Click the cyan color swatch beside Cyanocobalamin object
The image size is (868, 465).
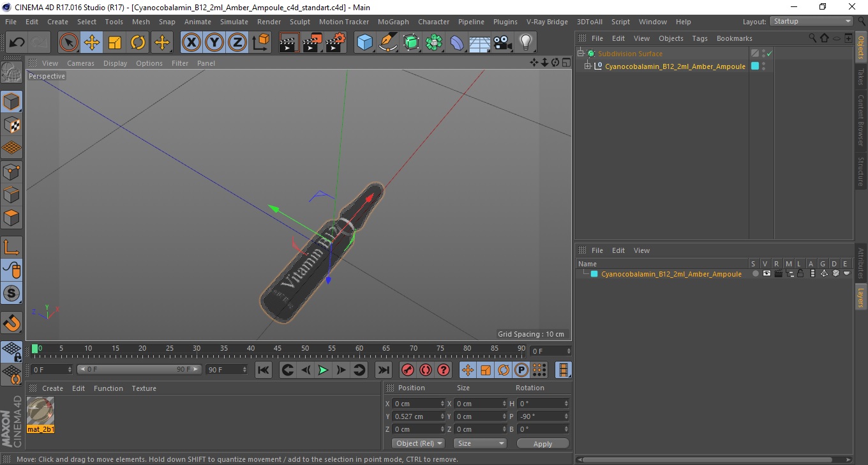point(755,66)
